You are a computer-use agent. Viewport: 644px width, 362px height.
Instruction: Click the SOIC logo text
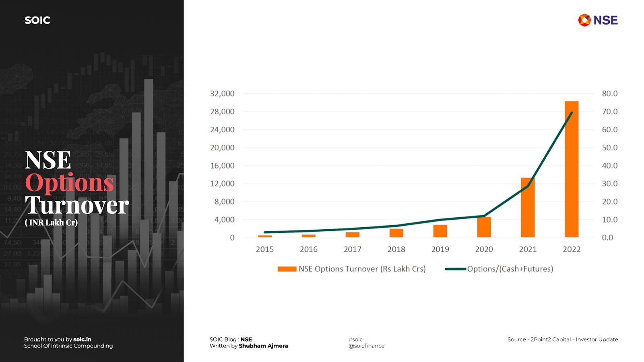point(37,20)
